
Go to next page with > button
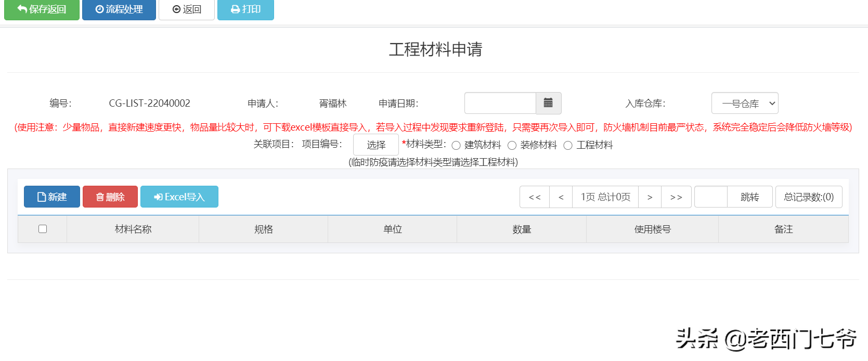point(650,197)
